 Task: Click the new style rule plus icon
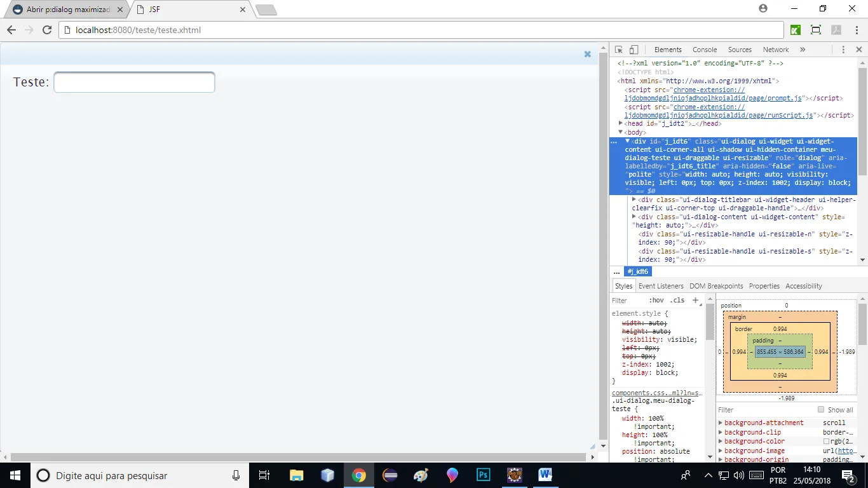[695, 300]
